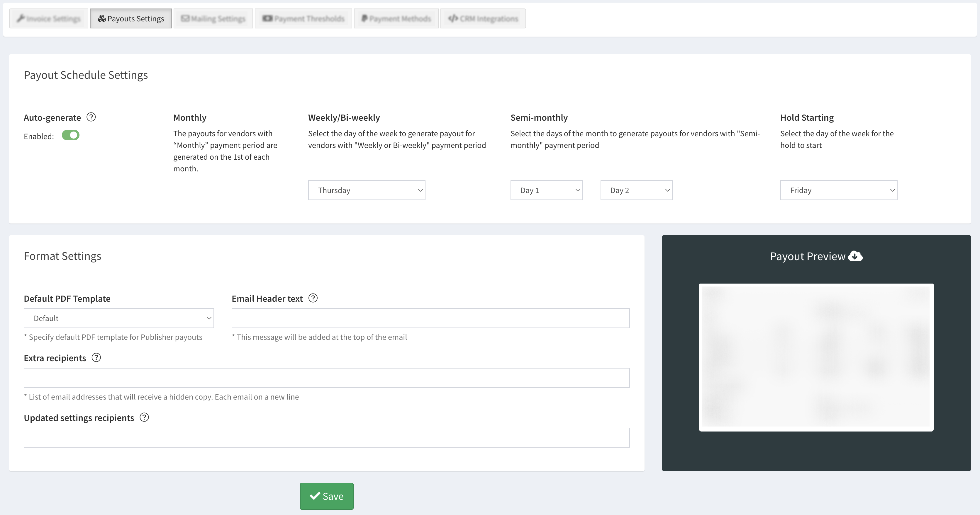Focus the Extra recipients input box
Viewport: 980px width, 515px height.
(x=326, y=378)
